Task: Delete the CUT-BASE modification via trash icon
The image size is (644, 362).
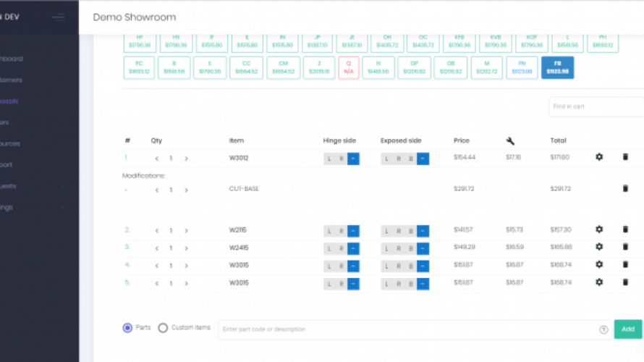Action: pyautogui.click(x=625, y=188)
